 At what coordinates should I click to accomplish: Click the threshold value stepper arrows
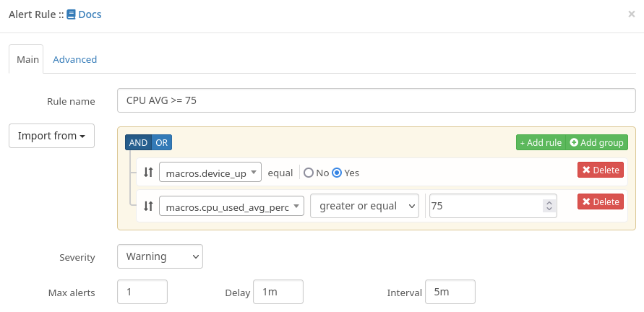coord(549,206)
